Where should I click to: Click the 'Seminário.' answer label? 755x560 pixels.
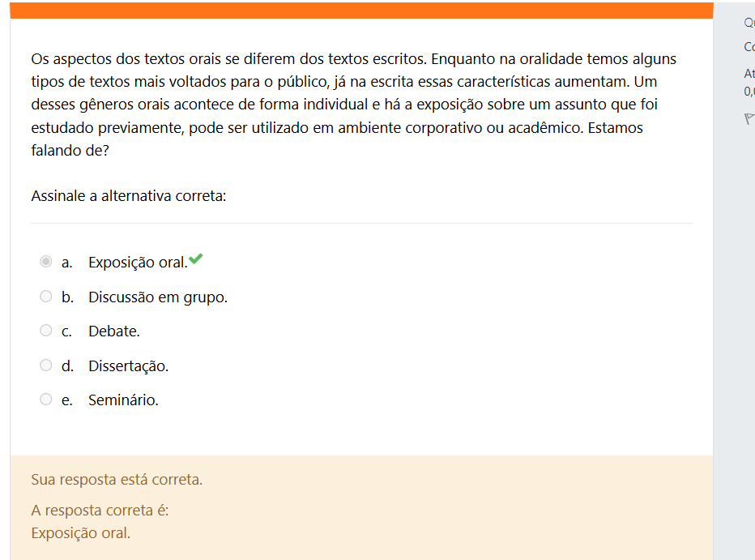point(123,400)
